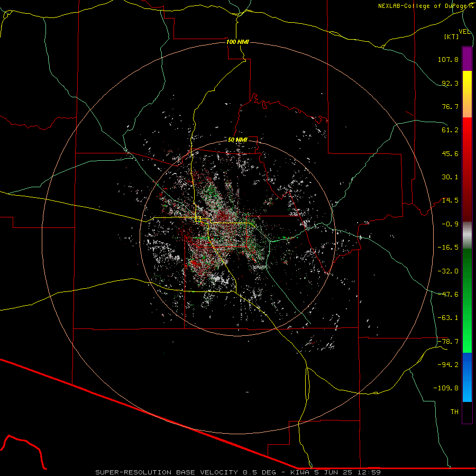The image size is (476, 476).
Task: Select the 14.5 velocity scale value
Action: click(x=450, y=200)
